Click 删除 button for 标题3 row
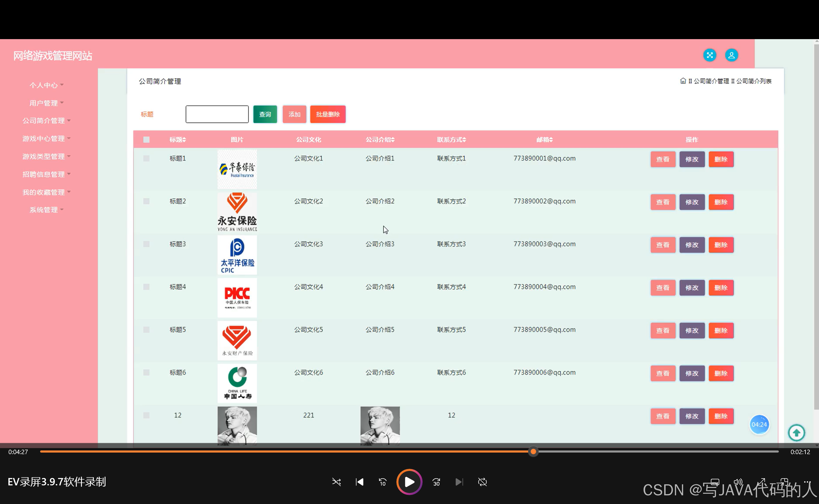Image resolution: width=819 pixels, height=504 pixels. (x=721, y=245)
